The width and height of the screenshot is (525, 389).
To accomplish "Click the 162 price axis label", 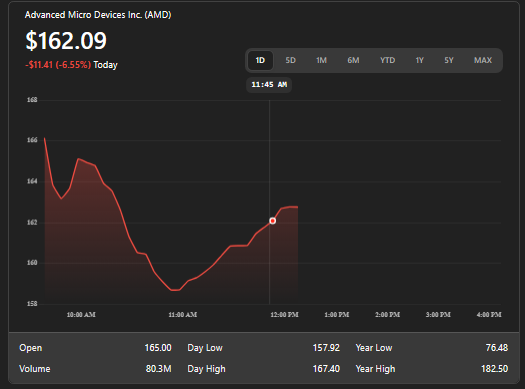I will click(x=32, y=223).
